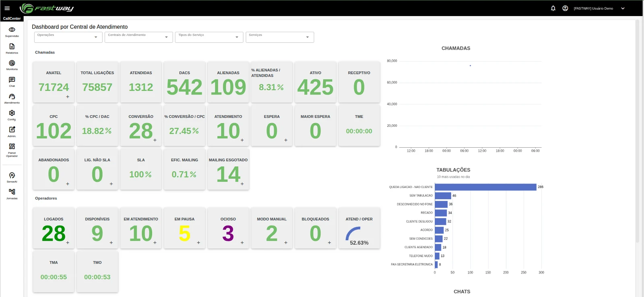Viewport: 644px width, 297px height.
Task: Open the Operações dropdown
Action: (x=68, y=37)
